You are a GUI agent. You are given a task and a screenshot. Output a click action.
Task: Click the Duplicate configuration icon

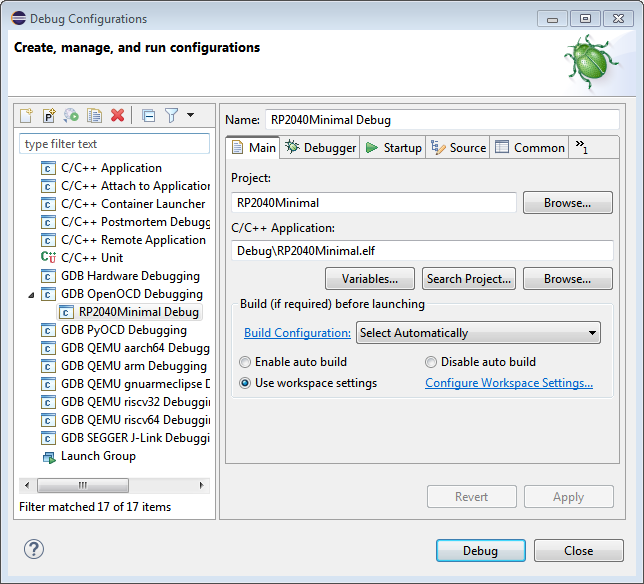[94, 115]
